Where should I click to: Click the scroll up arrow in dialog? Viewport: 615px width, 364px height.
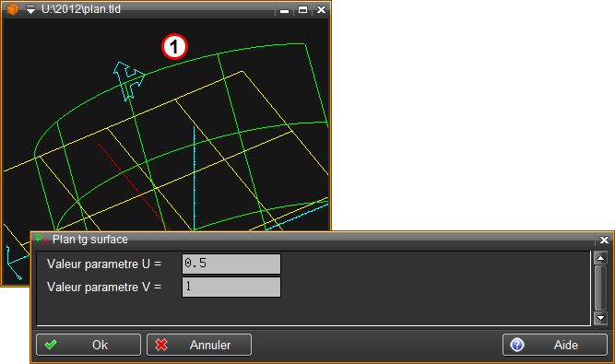click(x=600, y=258)
